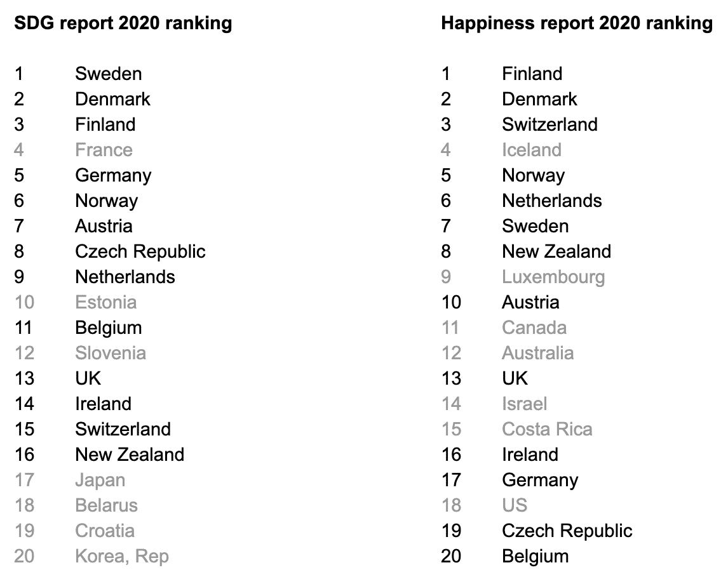The image size is (728, 584).
Task: Click the SDG report 2020 ranking heading
Action: click(123, 23)
